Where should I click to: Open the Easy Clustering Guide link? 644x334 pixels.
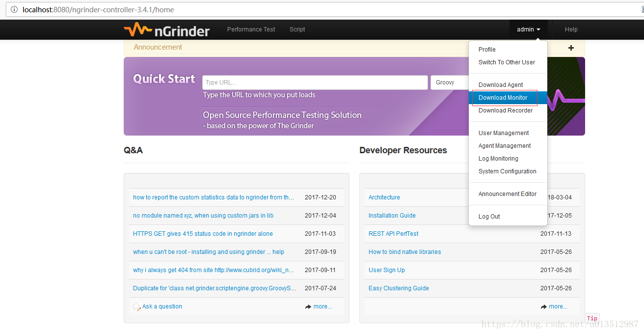coord(399,288)
